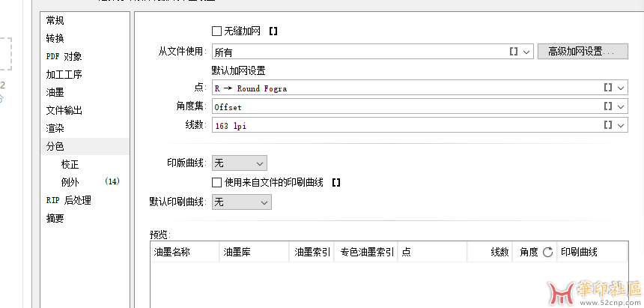Enable the 无缝加网 checkbox

(x=216, y=31)
